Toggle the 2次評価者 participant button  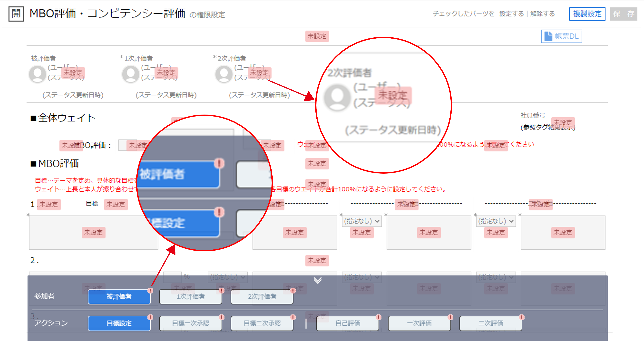pos(262,297)
